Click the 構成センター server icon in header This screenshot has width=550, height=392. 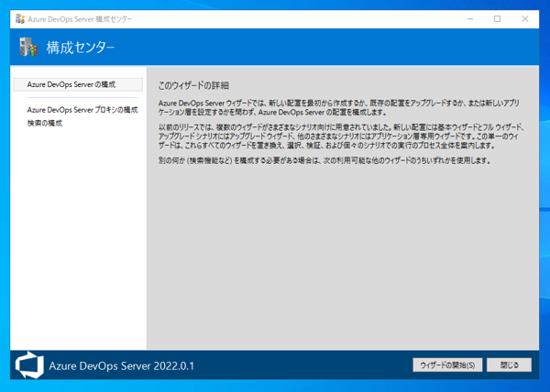point(28,47)
